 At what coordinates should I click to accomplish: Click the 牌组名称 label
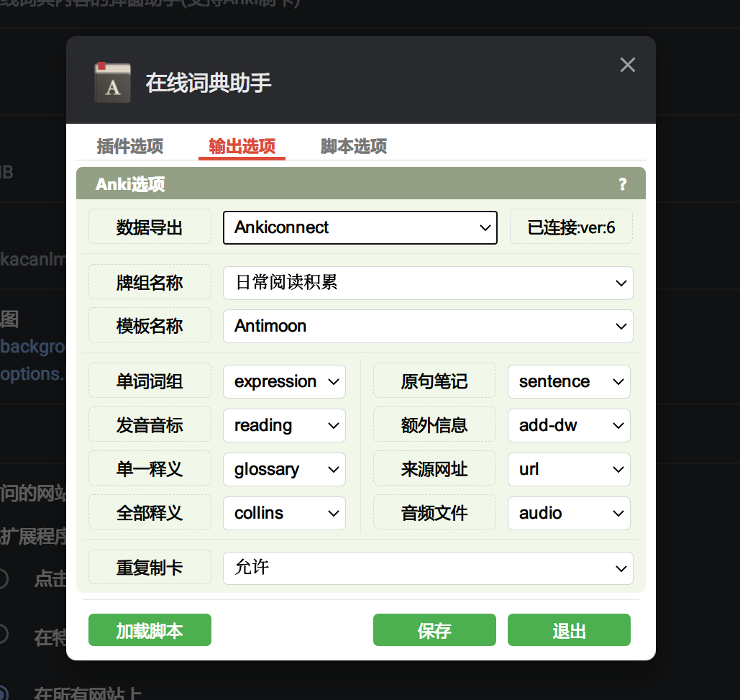point(150,283)
